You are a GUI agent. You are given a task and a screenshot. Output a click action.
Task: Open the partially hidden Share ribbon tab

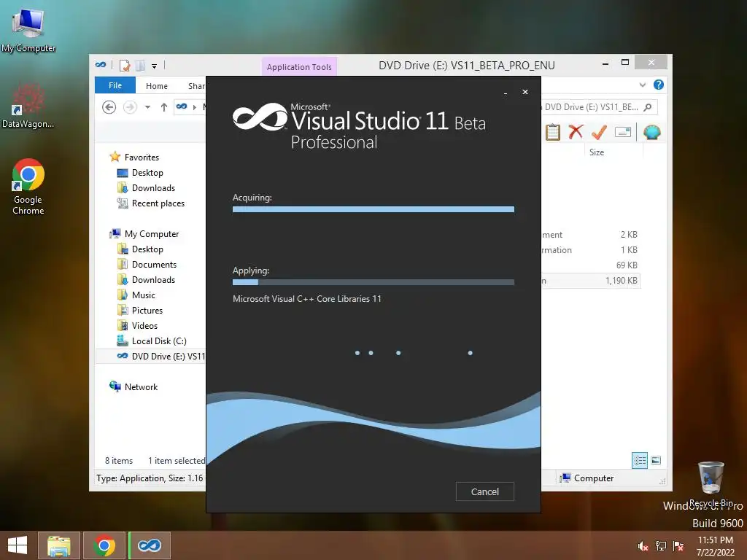point(196,86)
